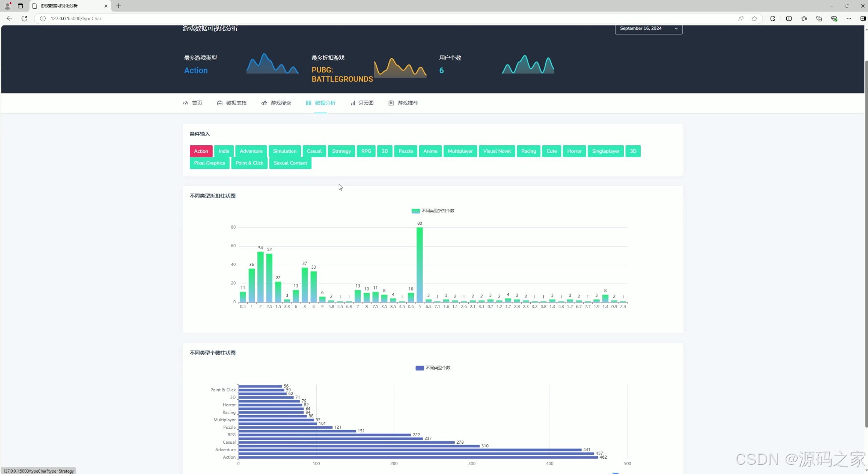This screenshot has width=868, height=474.
Task: Go back using browser back arrow
Action: click(9, 18)
